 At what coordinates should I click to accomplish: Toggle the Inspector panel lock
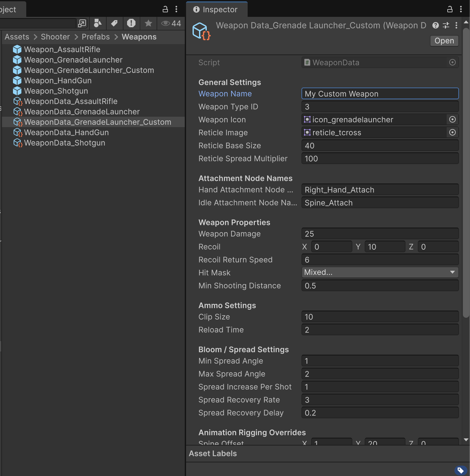450,9
